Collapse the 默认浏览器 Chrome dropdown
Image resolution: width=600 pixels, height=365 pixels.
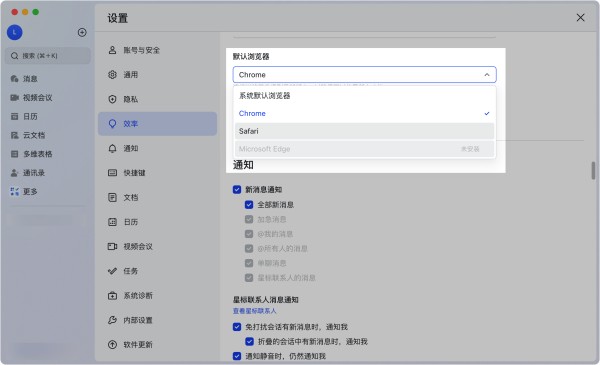tap(364, 75)
